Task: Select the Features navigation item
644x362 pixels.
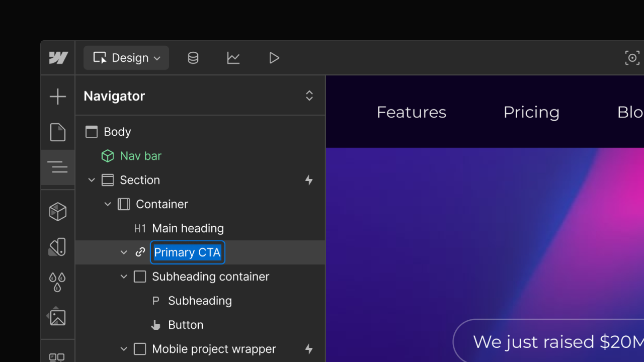Action: point(411,112)
